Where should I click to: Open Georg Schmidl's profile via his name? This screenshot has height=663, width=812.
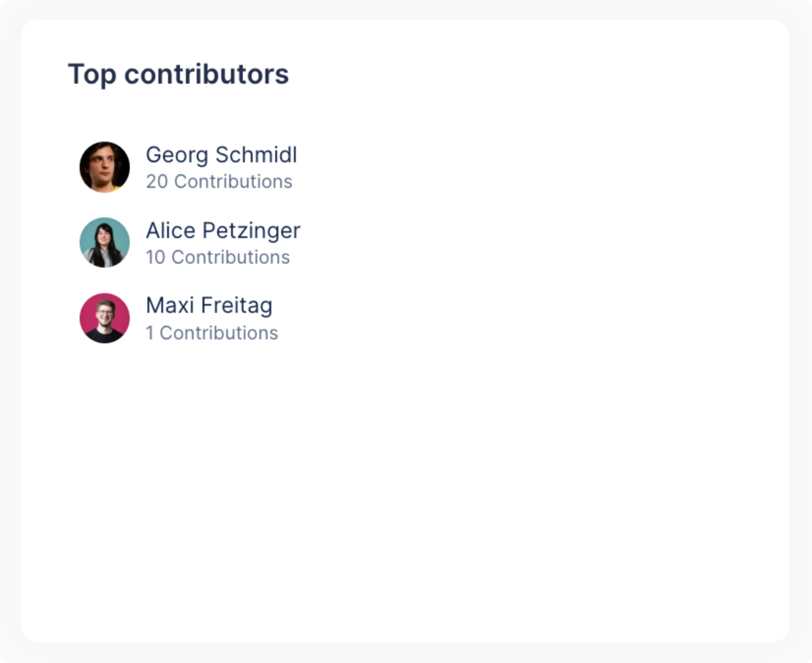221,154
